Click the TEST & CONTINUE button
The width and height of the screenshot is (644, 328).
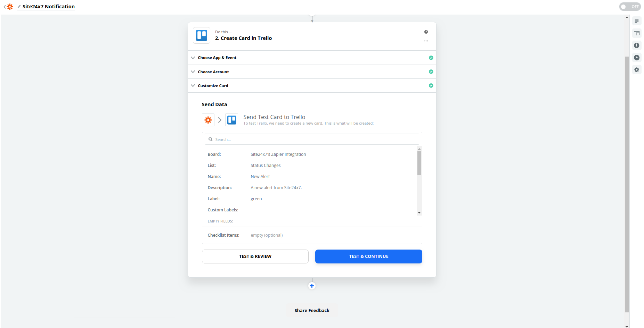pyautogui.click(x=368, y=256)
